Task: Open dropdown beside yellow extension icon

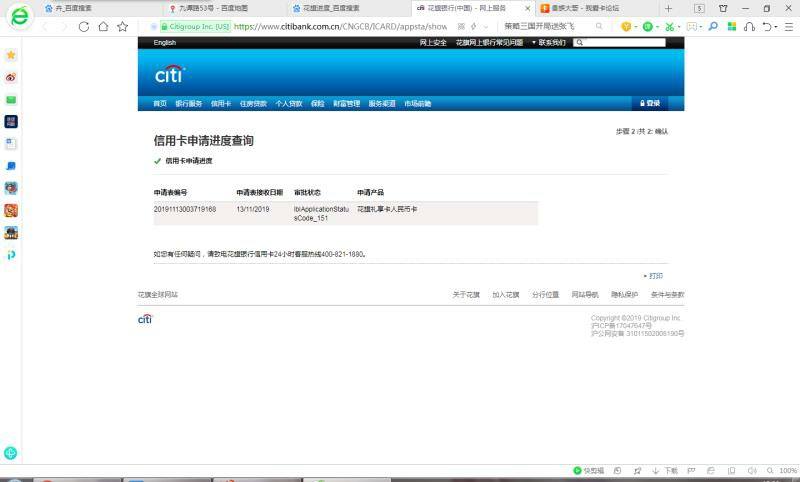Action: (x=636, y=27)
